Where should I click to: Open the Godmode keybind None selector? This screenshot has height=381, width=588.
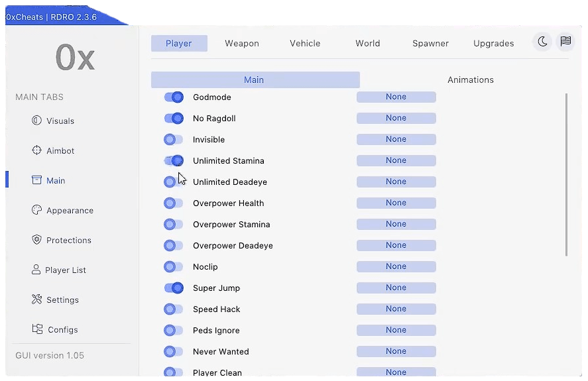point(396,97)
